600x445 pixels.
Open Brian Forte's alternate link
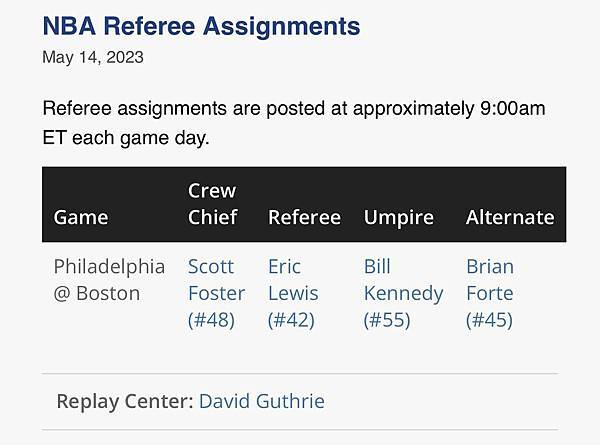(490, 280)
